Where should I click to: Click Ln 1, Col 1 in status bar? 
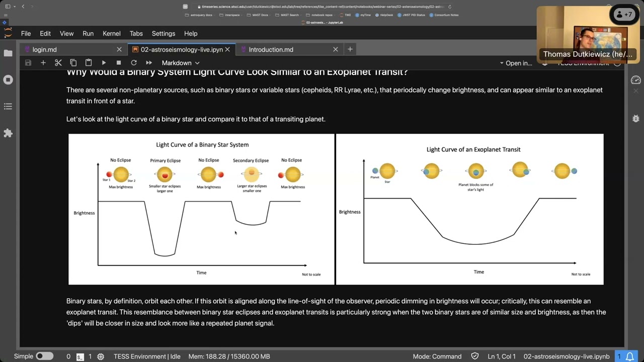click(502, 356)
